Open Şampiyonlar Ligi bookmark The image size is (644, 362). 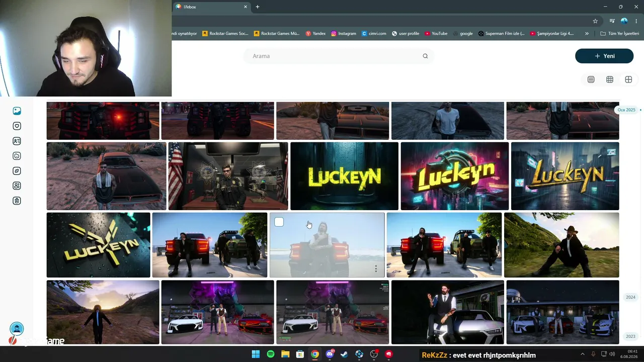tap(552, 34)
